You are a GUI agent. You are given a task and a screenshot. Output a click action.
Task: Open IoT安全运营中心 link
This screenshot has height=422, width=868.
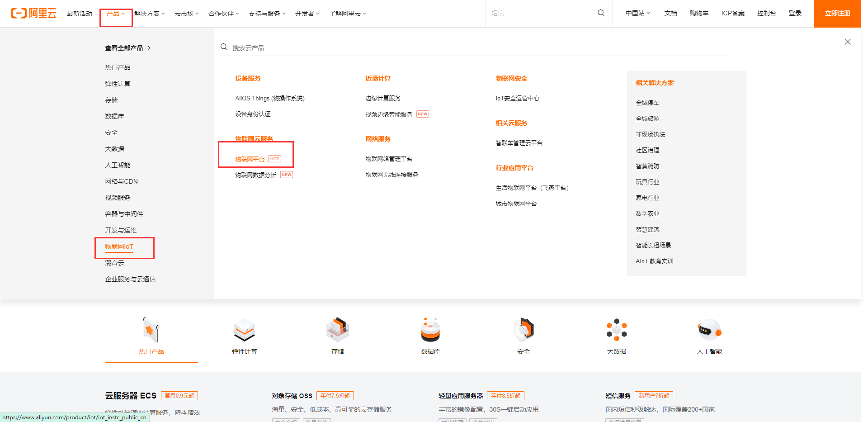[517, 98]
